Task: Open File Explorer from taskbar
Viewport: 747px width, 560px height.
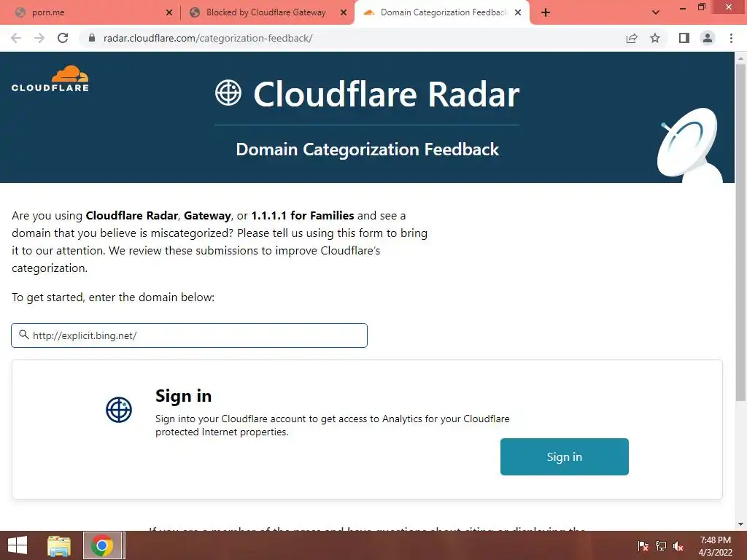Action: pyautogui.click(x=59, y=545)
